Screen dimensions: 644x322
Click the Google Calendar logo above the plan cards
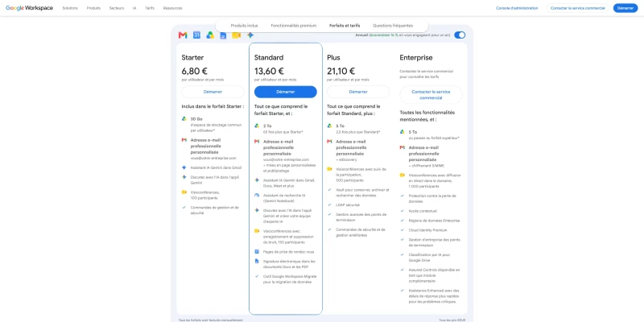[x=196, y=35]
